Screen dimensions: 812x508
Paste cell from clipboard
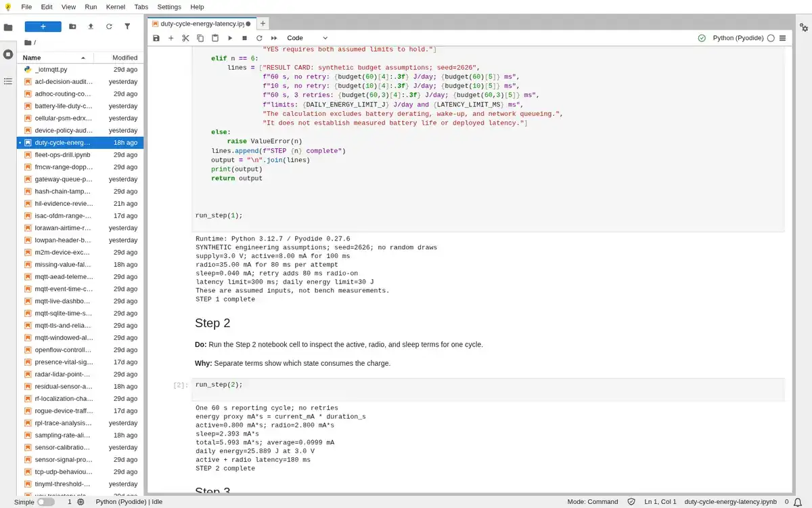point(215,38)
